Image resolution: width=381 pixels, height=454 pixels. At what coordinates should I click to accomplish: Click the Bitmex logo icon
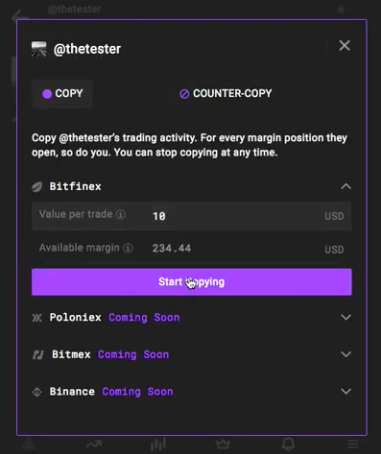38,355
